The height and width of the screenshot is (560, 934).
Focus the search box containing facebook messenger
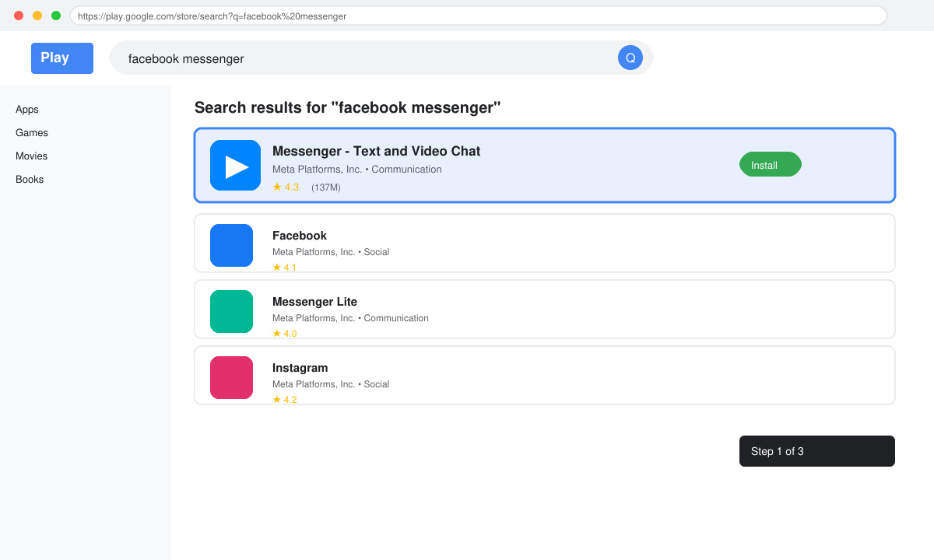coord(381,58)
